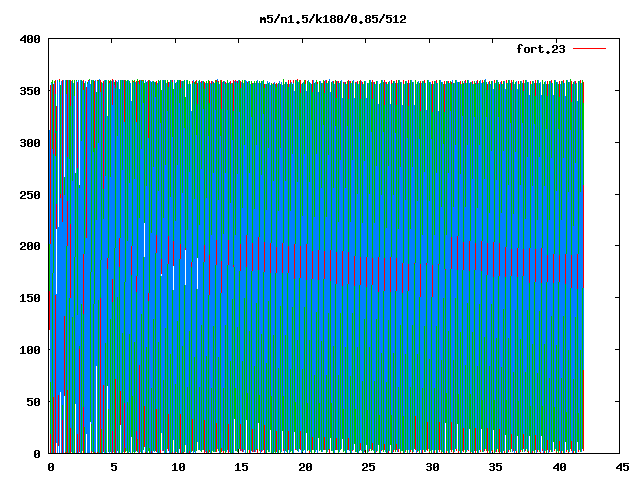This screenshot has width=640, height=480.
Task: Click the plot title m5/n1.5/k180/0.85/512
Action: [x=333, y=19]
